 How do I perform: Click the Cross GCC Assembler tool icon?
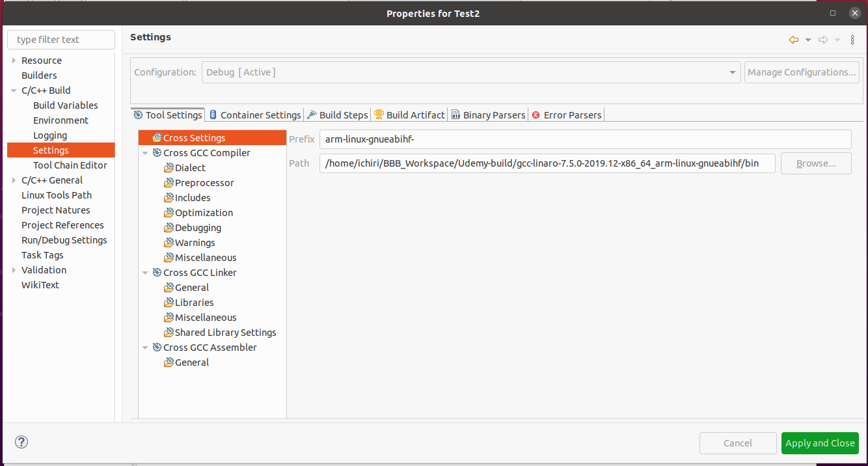click(157, 348)
